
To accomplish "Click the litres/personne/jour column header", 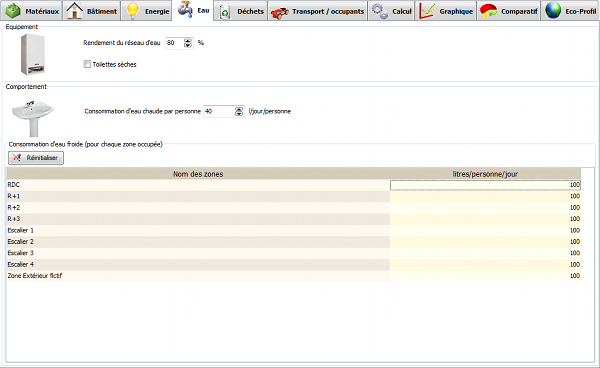I will (485, 174).
